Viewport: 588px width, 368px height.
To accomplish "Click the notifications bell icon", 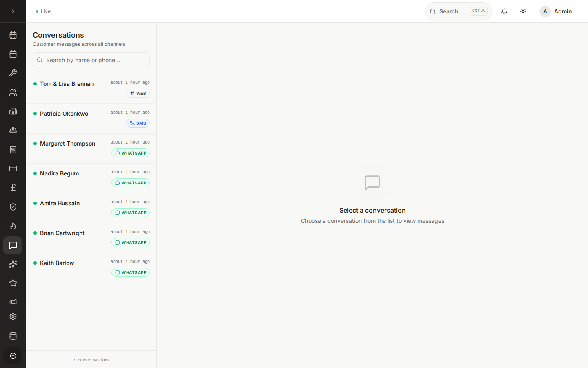I will (x=504, y=11).
